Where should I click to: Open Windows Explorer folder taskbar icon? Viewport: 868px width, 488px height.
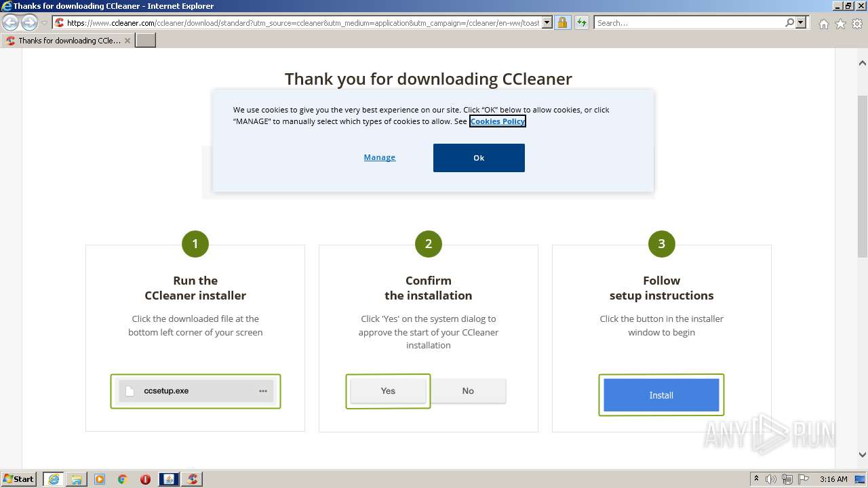[77, 479]
